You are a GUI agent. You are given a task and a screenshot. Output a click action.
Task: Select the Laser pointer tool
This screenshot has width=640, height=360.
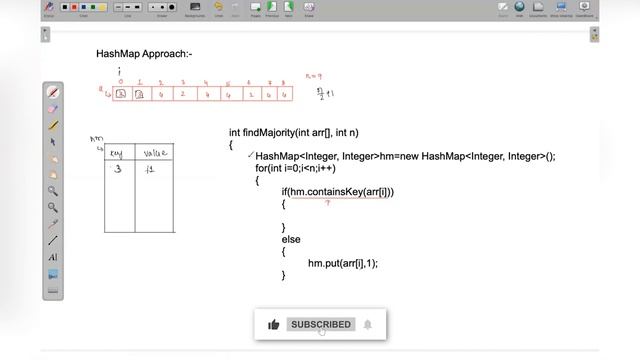pos(53,224)
